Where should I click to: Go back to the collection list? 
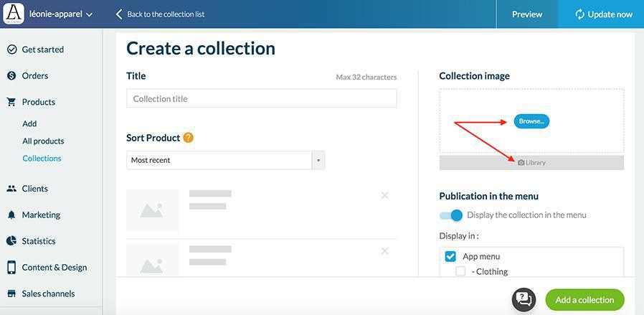[161, 14]
